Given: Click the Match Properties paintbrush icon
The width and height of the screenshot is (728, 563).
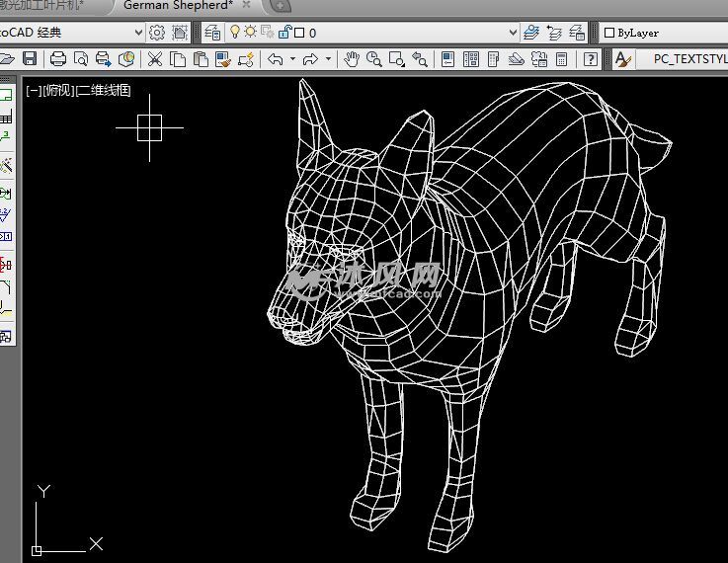Looking at the screenshot, I should click(x=223, y=59).
